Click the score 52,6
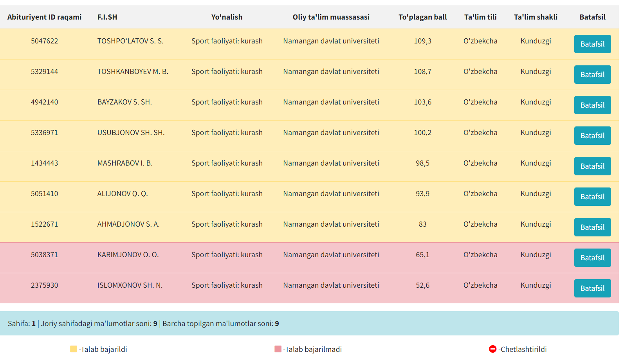 (x=423, y=285)
